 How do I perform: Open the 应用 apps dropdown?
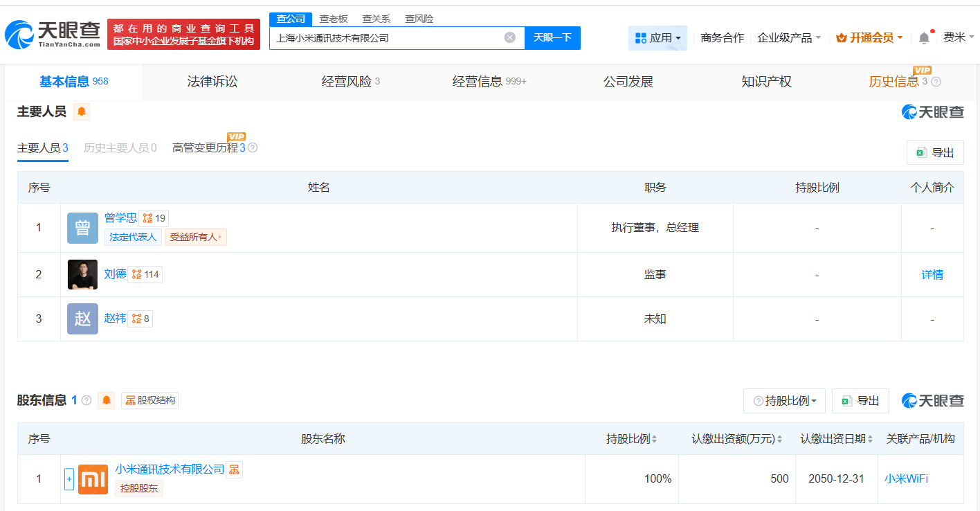657,38
